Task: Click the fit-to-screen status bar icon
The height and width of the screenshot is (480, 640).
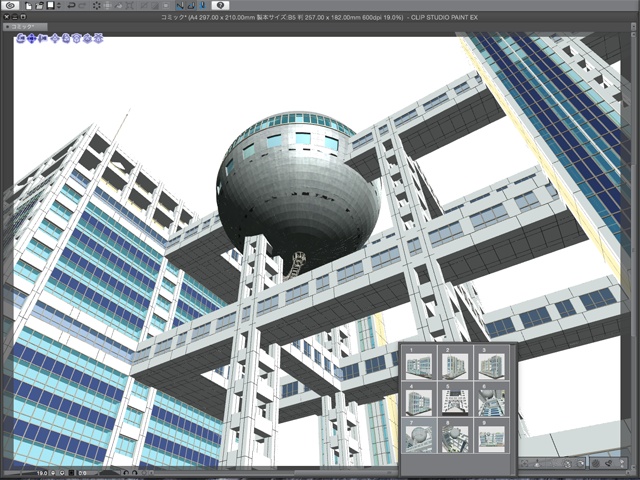Action: [71, 473]
